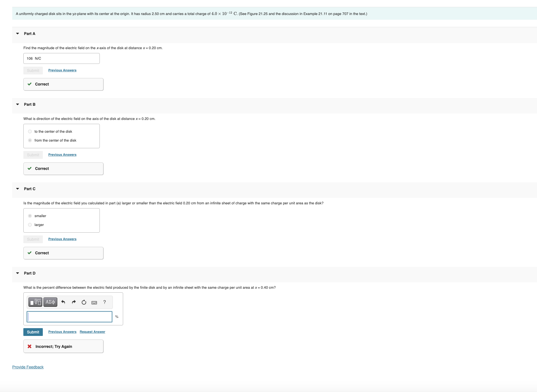Open the keyboard shortcuts icon
Screen dimensions: 537x392
94,302
